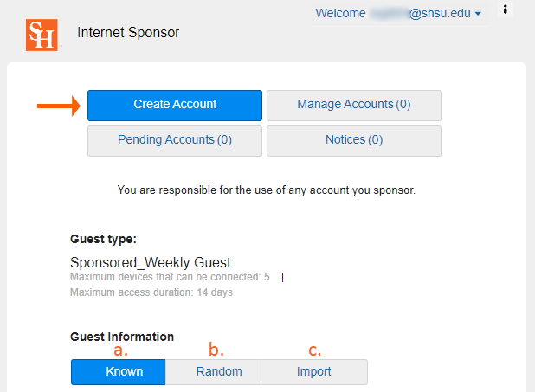
Task: Open the vertical three-dot menu icon
Action: pos(506,10)
